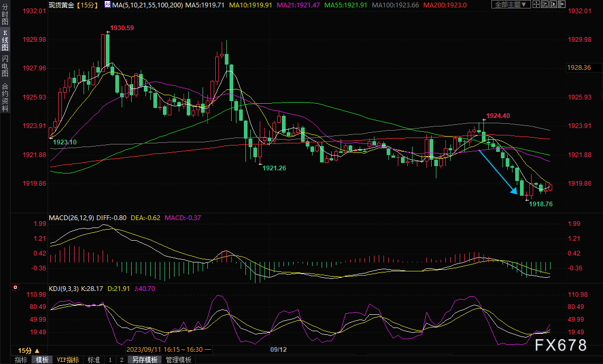Select the 模板 bottom tab

point(42,360)
